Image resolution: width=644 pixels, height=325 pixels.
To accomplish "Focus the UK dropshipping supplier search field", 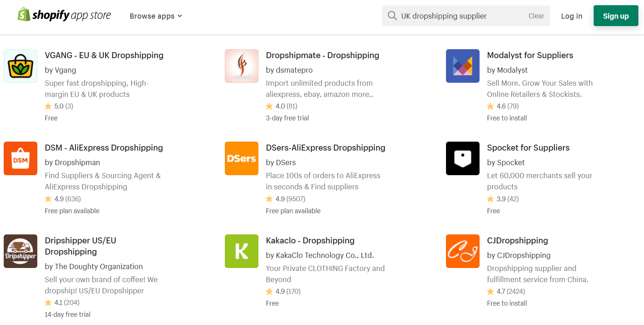I will [466, 16].
